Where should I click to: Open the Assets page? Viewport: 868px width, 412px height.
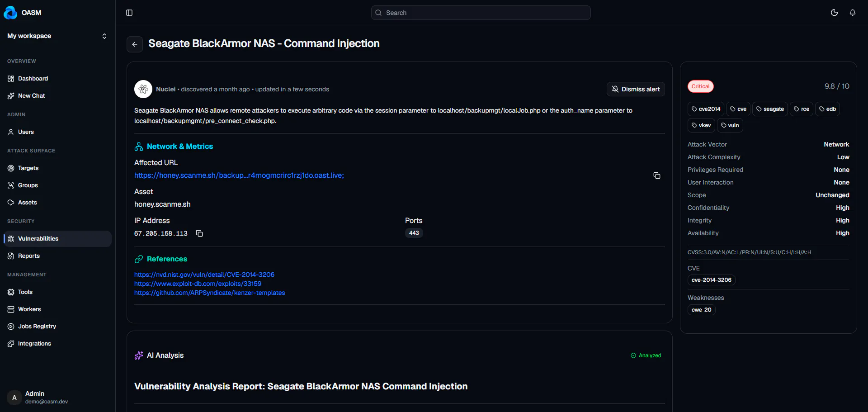57,203
